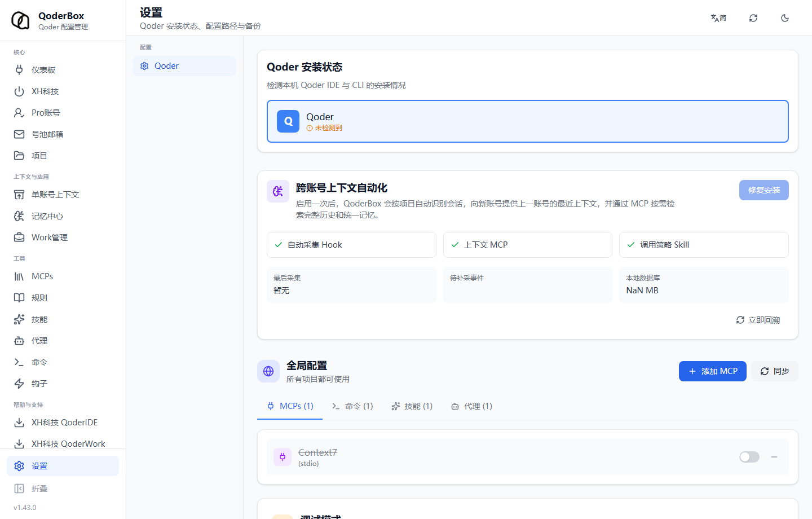This screenshot has height=519, width=812.
Task: Switch to 代理 (1) tab
Action: click(471, 406)
